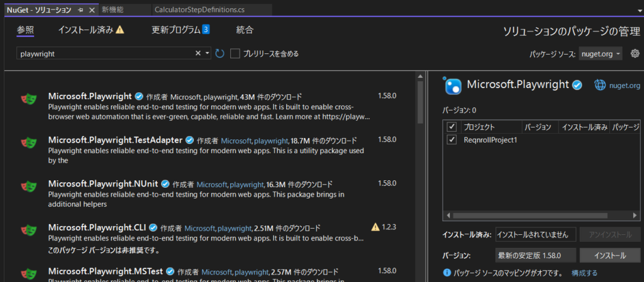Click the refresh icon beside the search box

[x=219, y=54]
